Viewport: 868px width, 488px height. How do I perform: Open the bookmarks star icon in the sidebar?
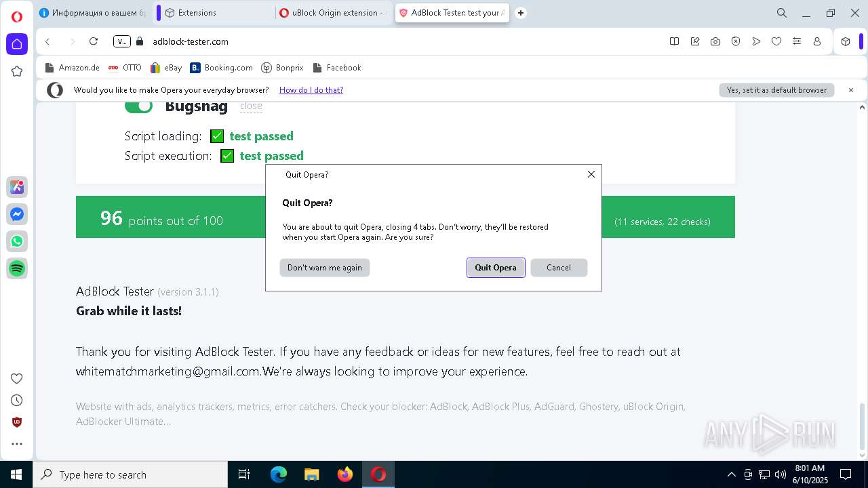[17, 71]
